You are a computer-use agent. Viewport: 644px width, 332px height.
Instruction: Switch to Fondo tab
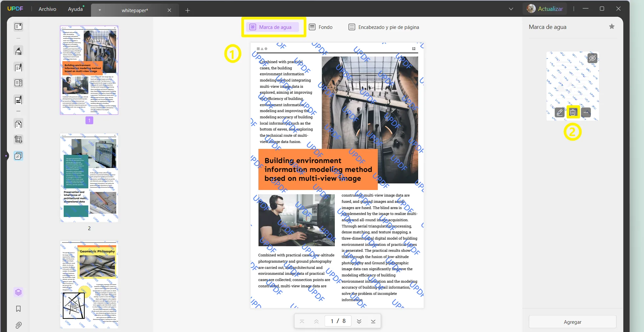[x=321, y=27]
